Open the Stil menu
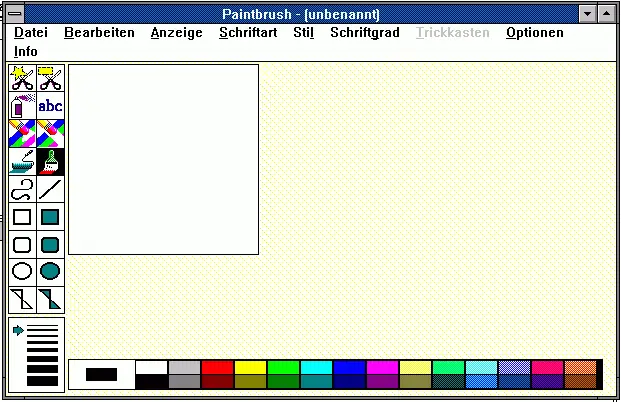This screenshot has width=621, height=402. point(304,32)
